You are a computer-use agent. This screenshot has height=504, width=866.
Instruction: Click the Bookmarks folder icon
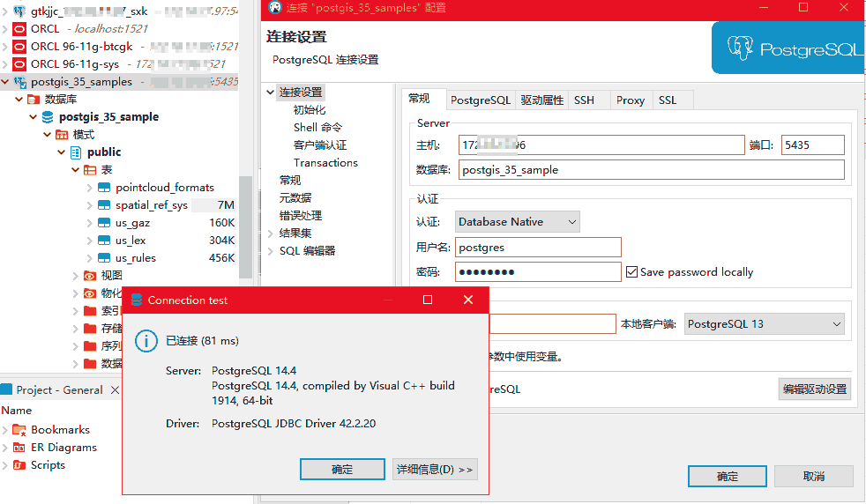point(19,430)
